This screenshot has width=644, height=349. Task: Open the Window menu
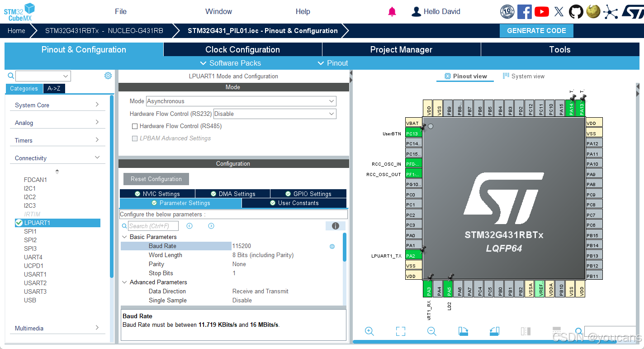click(x=218, y=12)
